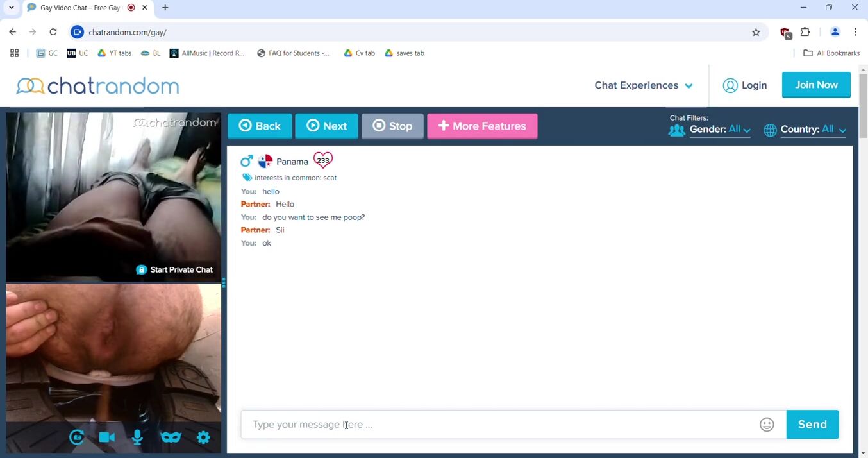Open a new browser tab

point(165,8)
